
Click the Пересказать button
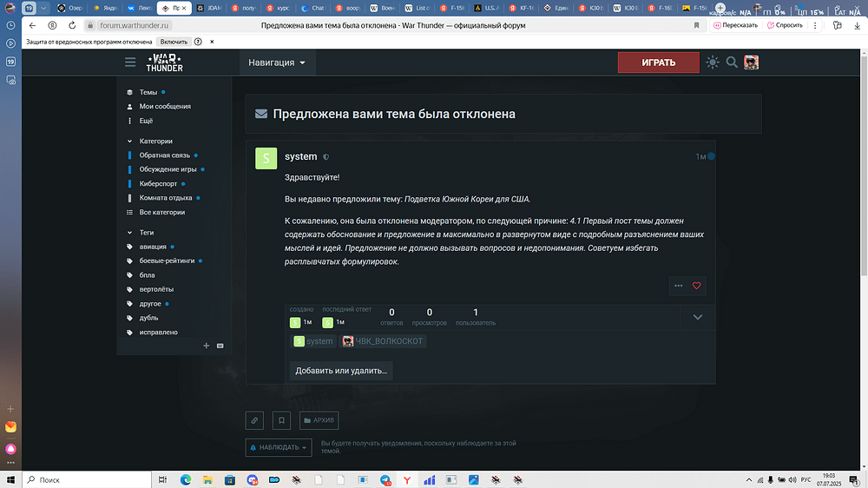(x=736, y=25)
